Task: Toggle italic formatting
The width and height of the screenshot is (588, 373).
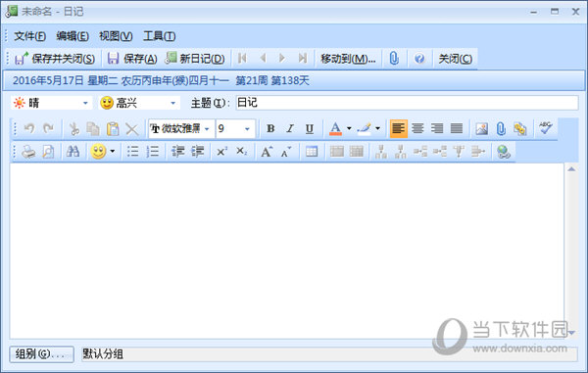Action: point(290,129)
